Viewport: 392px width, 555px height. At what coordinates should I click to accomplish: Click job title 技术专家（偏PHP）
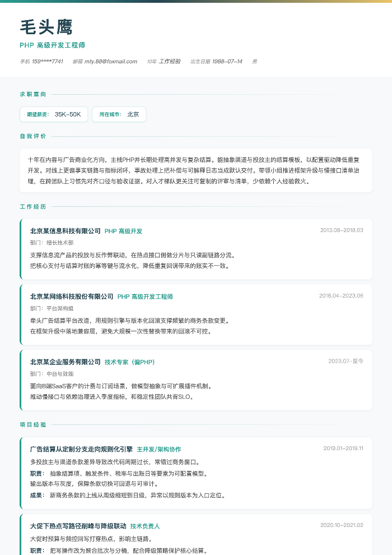tap(130, 362)
